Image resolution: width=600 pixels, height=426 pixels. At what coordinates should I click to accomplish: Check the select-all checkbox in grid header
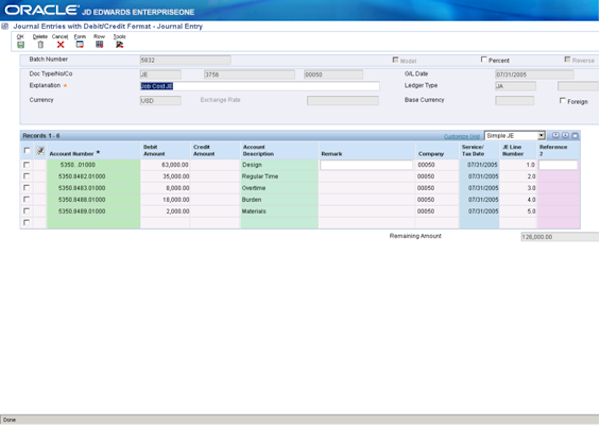tap(27, 150)
